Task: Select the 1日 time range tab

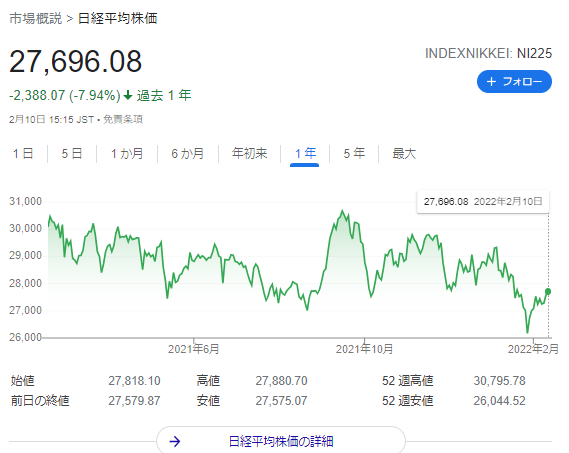Action: pyautogui.click(x=23, y=154)
